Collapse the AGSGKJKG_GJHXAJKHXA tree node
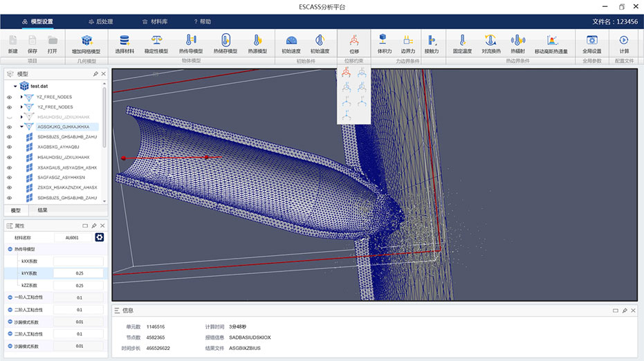The image size is (644, 361). coord(21,127)
